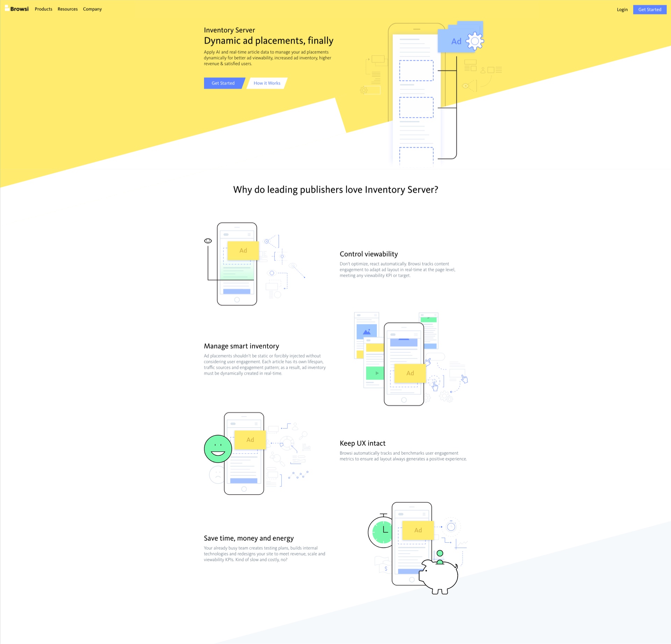Click the How it Works button

pos(267,83)
